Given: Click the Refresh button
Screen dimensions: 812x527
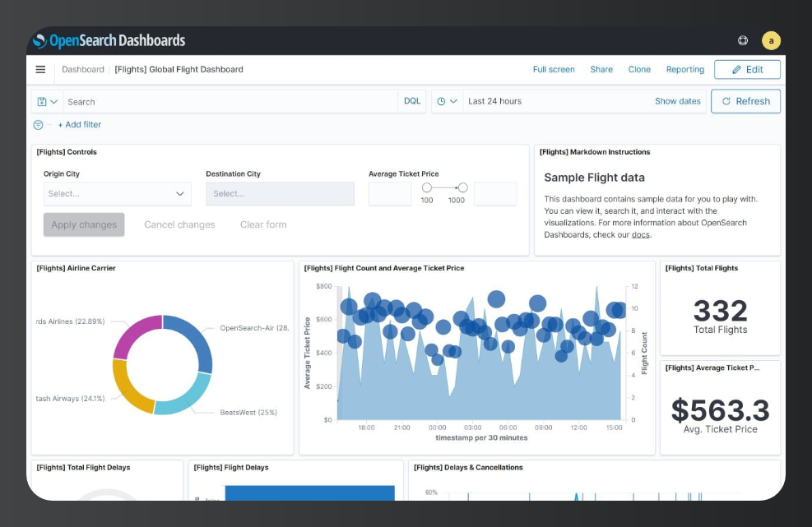Looking at the screenshot, I should (745, 101).
